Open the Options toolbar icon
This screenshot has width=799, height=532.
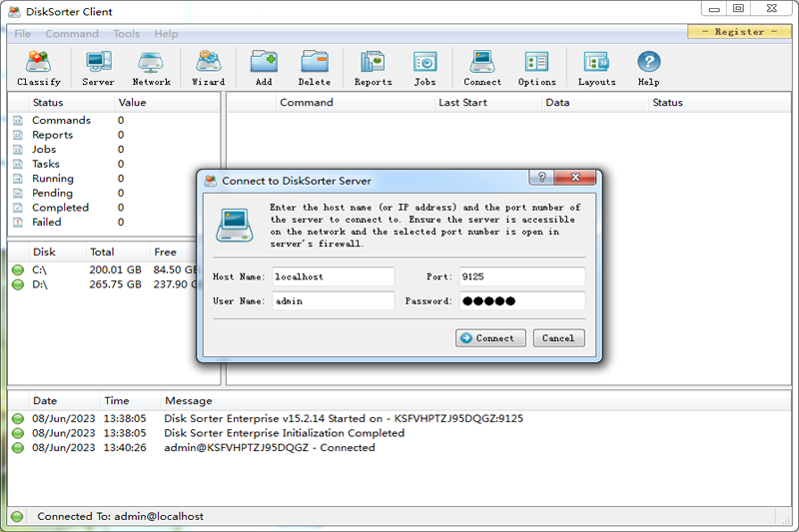[537, 68]
